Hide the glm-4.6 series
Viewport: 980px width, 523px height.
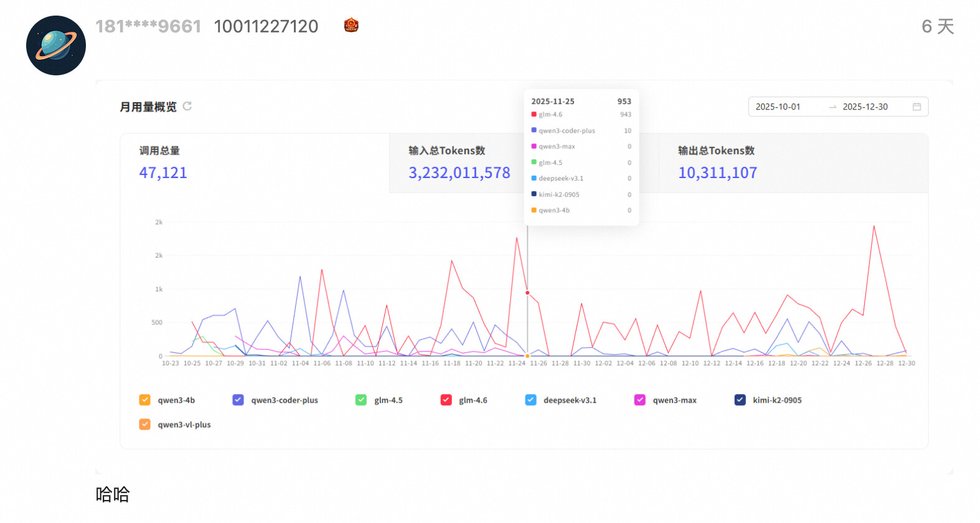click(446, 400)
